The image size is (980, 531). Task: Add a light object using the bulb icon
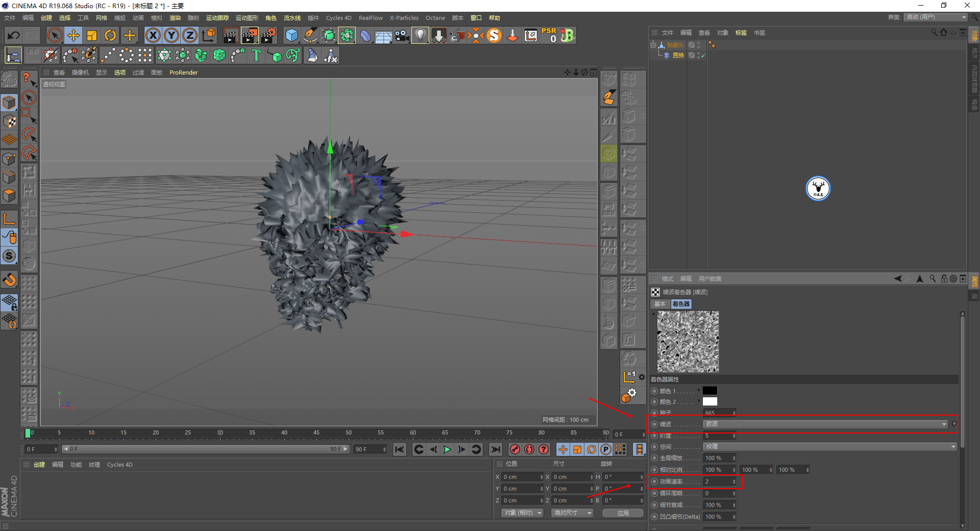[420, 35]
